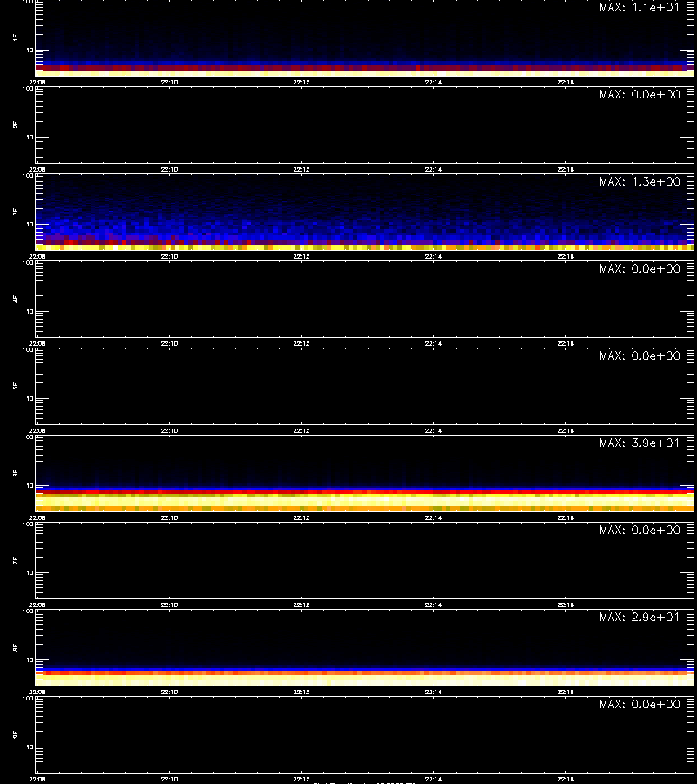Click the 100 y-axis label in the 2F panel
The image size is (697, 784).
tap(29, 89)
